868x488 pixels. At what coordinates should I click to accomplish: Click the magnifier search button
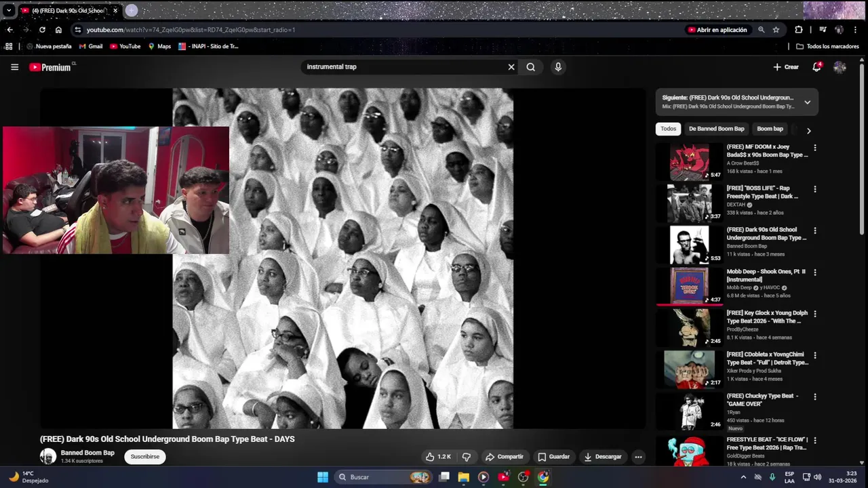(x=531, y=67)
